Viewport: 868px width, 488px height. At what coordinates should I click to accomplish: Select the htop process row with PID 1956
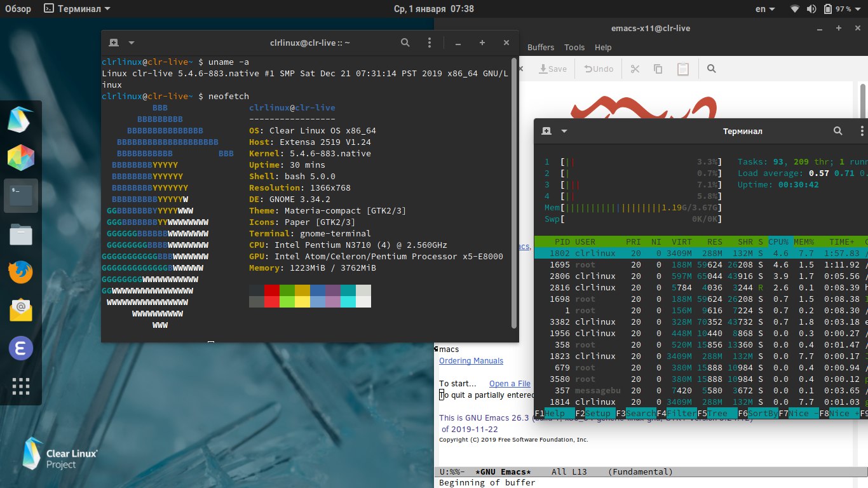coord(701,334)
